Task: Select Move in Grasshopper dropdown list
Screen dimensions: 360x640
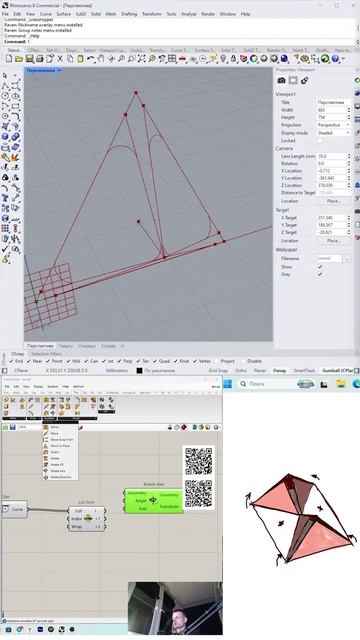Action: coord(54,433)
